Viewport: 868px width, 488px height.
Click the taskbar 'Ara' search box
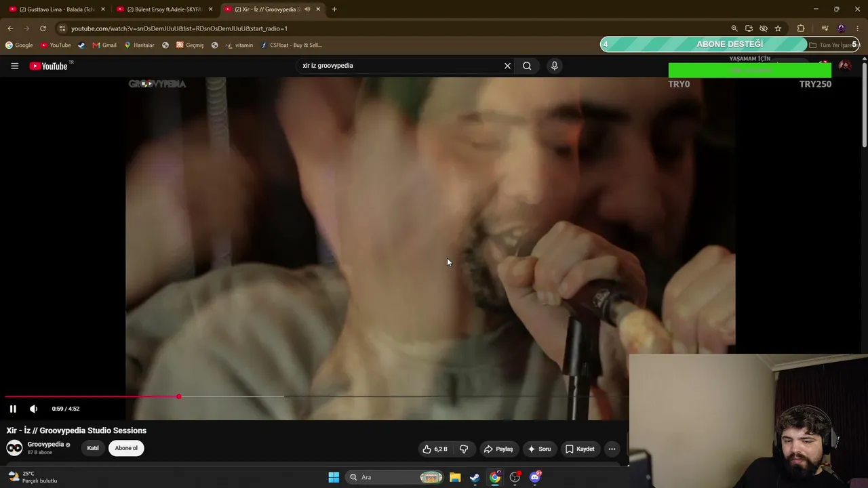tap(396, 477)
